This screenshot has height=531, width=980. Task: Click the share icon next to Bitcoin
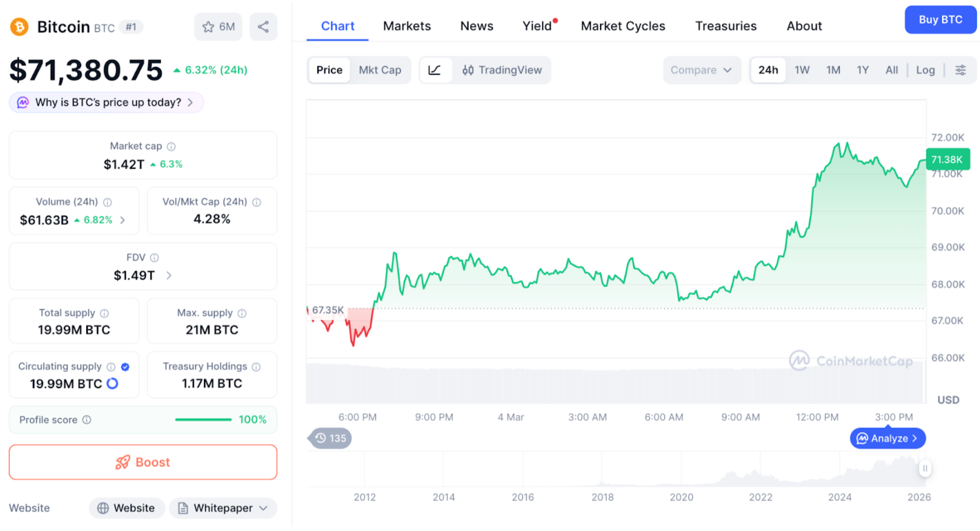click(x=263, y=27)
